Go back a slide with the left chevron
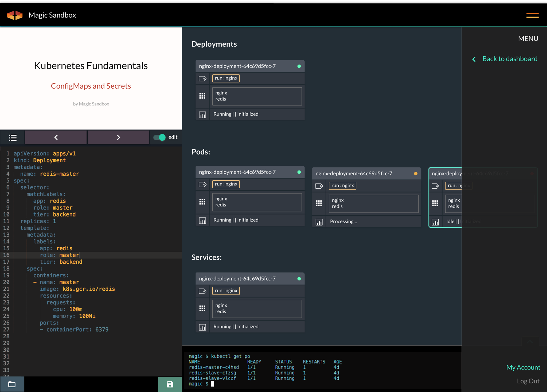The width and height of the screenshot is (547, 392). pos(56,137)
